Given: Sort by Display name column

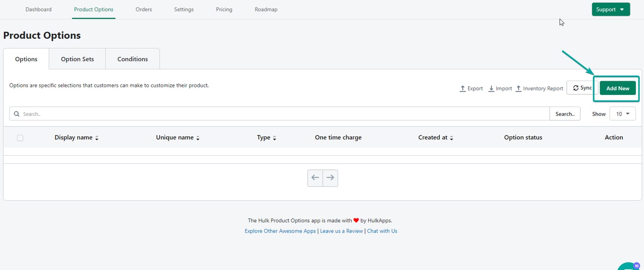Looking at the screenshot, I should pyautogui.click(x=76, y=138).
